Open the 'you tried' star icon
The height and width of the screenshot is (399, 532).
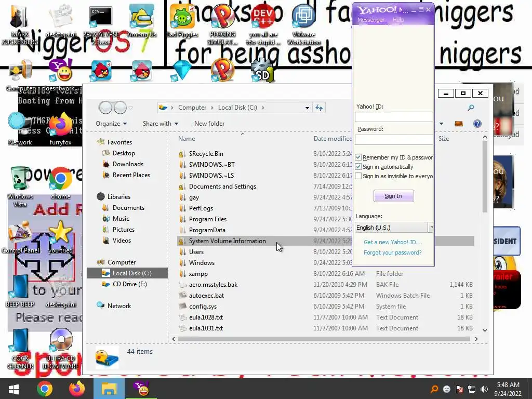pyautogui.click(x=61, y=237)
